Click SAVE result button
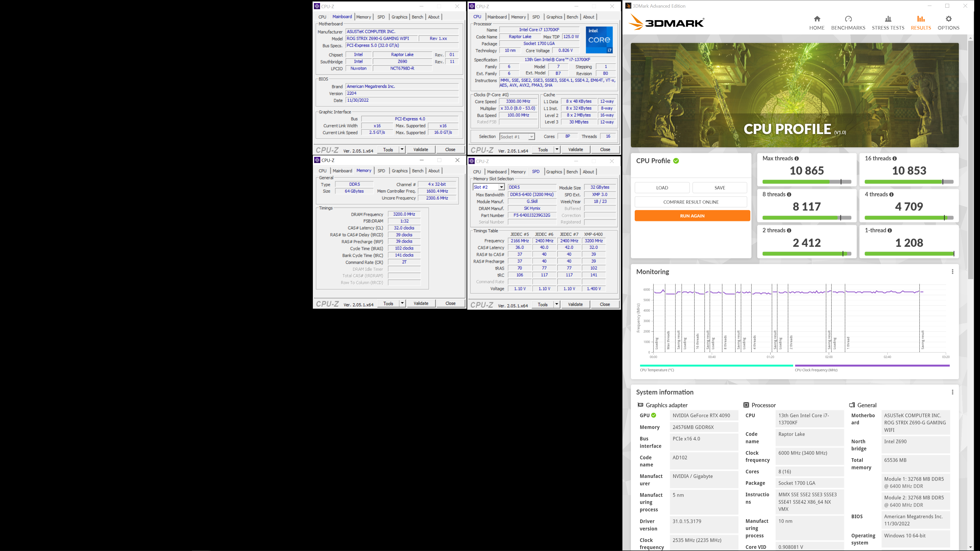Image resolution: width=980 pixels, height=551 pixels. pyautogui.click(x=719, y=187)
